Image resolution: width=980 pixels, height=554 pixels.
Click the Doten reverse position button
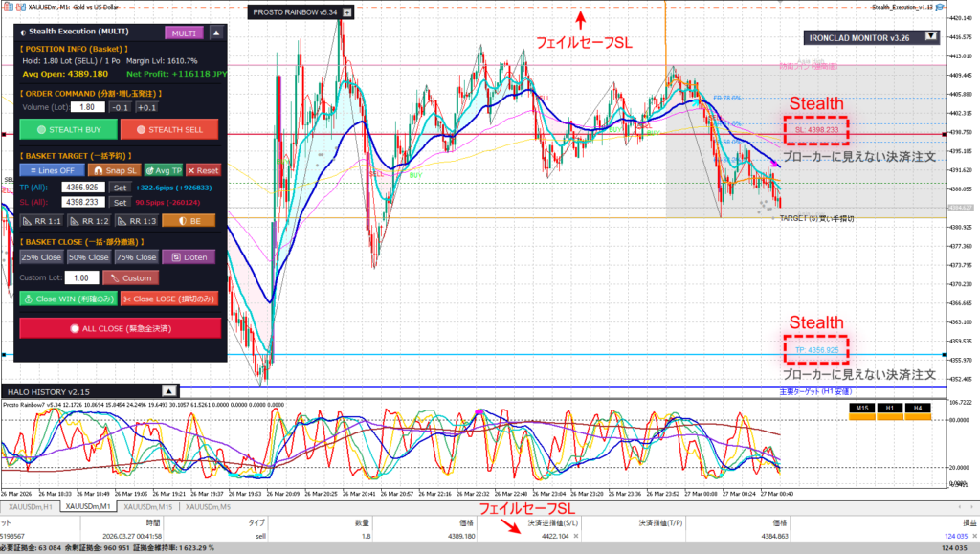click(189, 256)
